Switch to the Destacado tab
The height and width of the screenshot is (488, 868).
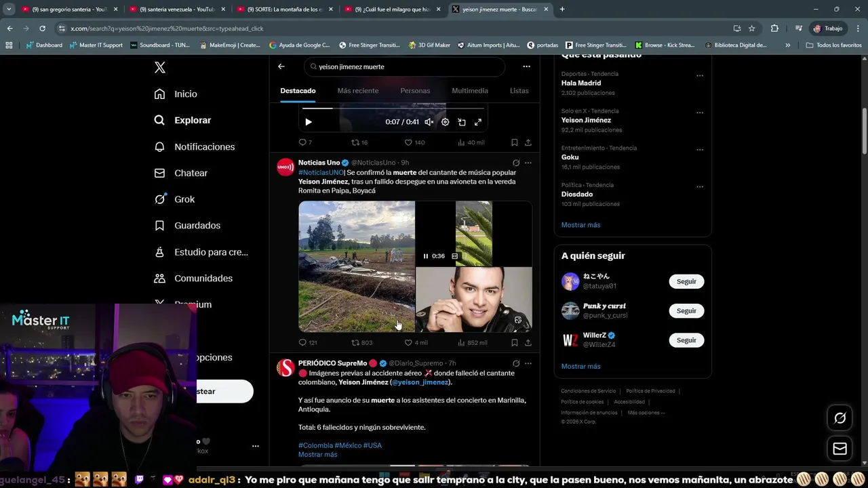(298, 91)
